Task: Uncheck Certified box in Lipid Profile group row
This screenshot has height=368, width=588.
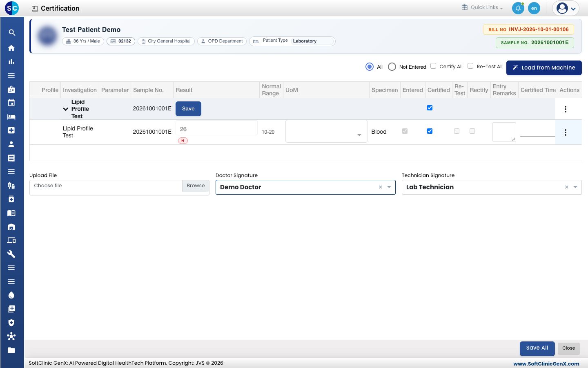Action: click(430, 108)
